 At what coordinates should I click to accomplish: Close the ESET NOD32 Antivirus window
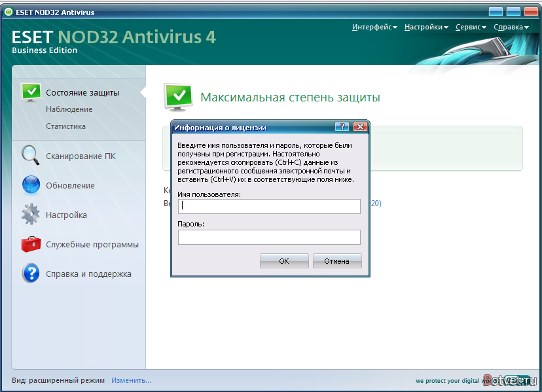532,12
